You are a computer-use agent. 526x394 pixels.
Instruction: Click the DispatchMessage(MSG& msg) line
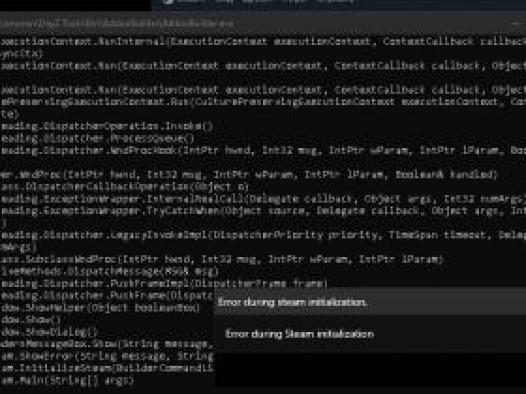coord(109,271)
